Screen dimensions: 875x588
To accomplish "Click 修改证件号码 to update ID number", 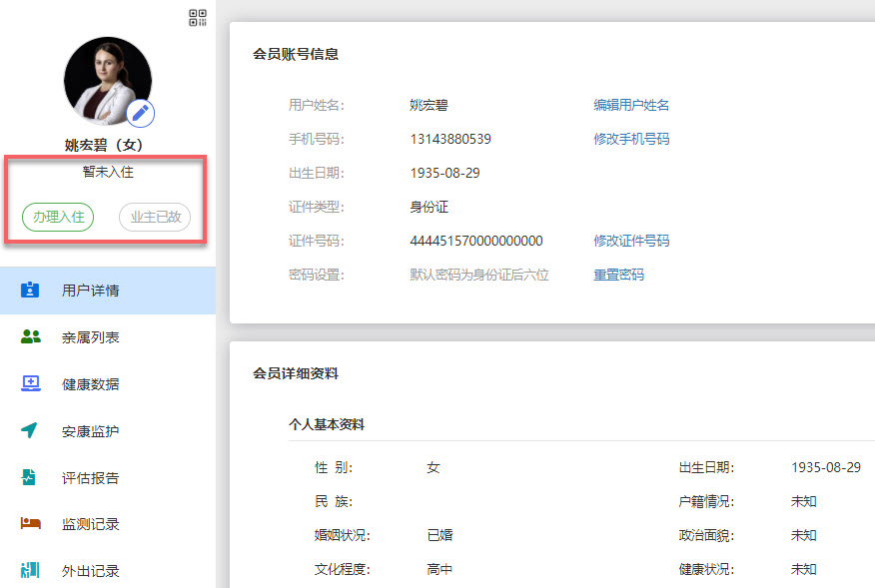I will coord(632,241).
